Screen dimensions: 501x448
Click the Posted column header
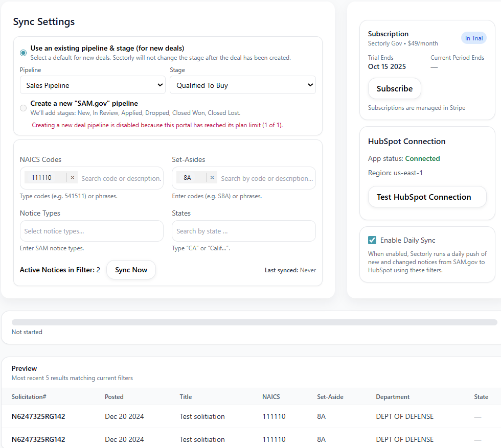coord(114,397)
